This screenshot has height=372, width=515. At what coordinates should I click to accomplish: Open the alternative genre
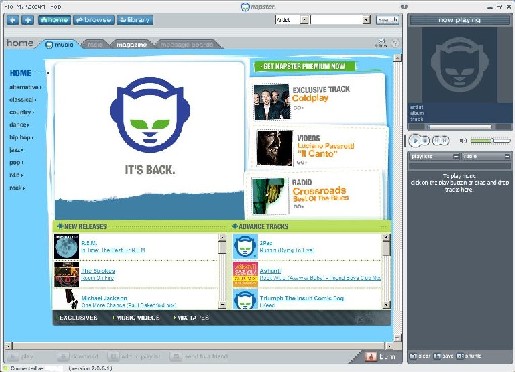coord(25,87)
